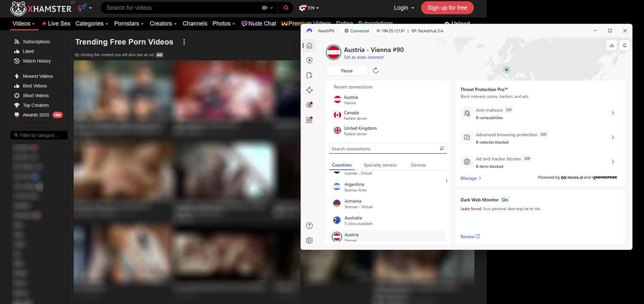Click the website logo in the browser

[41, 8]
